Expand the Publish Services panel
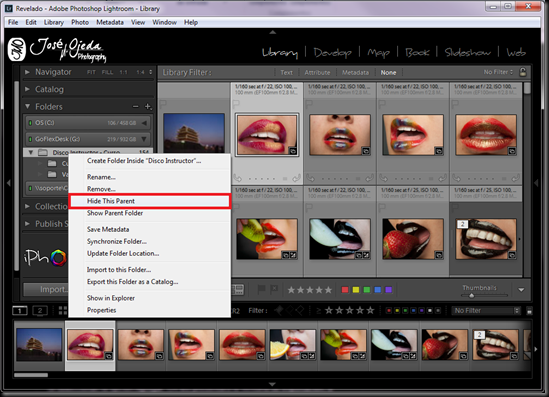 tap(27, 224)
